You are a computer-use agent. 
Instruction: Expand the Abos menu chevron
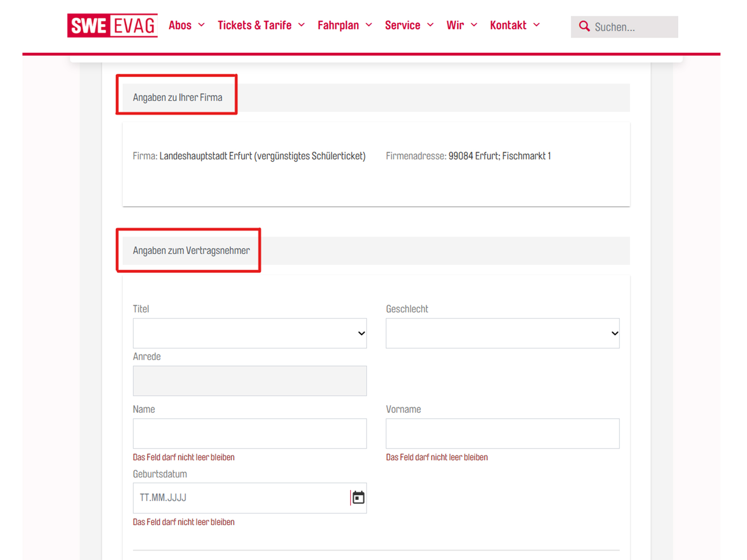(x=201, y=25)
